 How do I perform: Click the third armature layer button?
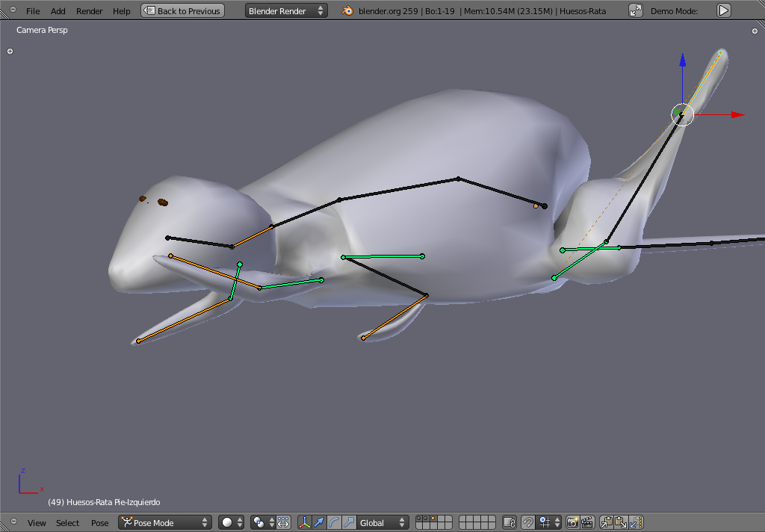[x=431, y=519]
